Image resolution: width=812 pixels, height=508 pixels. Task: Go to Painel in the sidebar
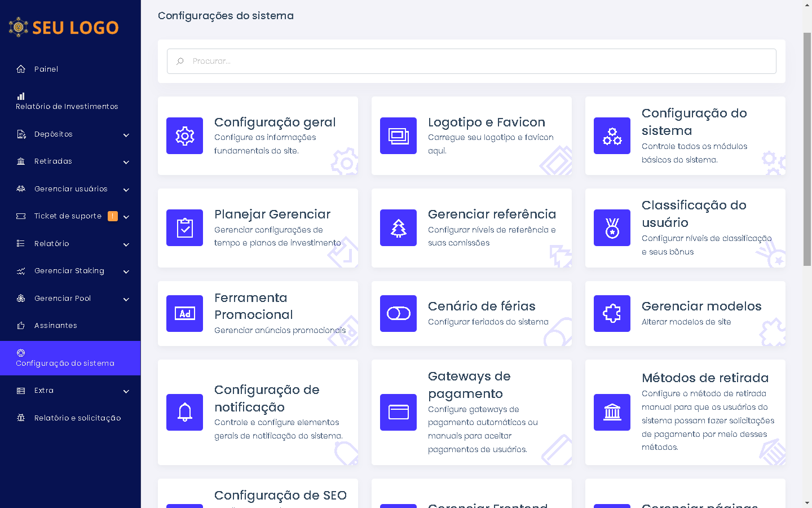point(46,69)
